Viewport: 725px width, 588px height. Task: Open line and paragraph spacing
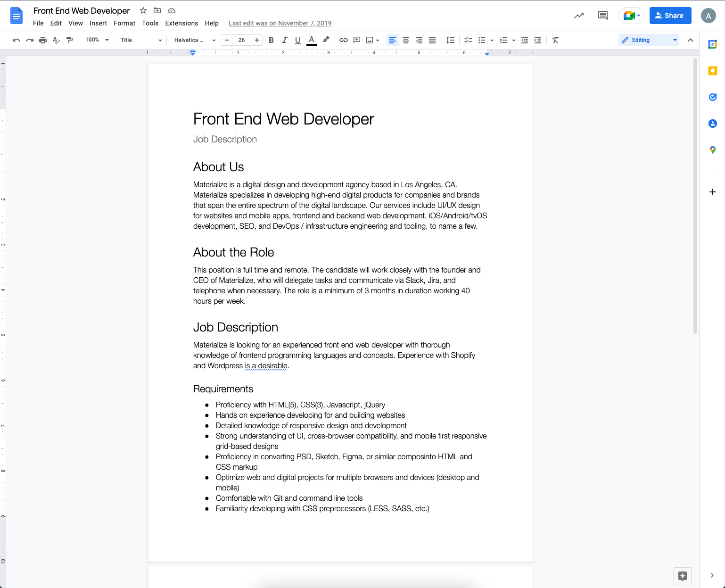[x=450, y=40]
